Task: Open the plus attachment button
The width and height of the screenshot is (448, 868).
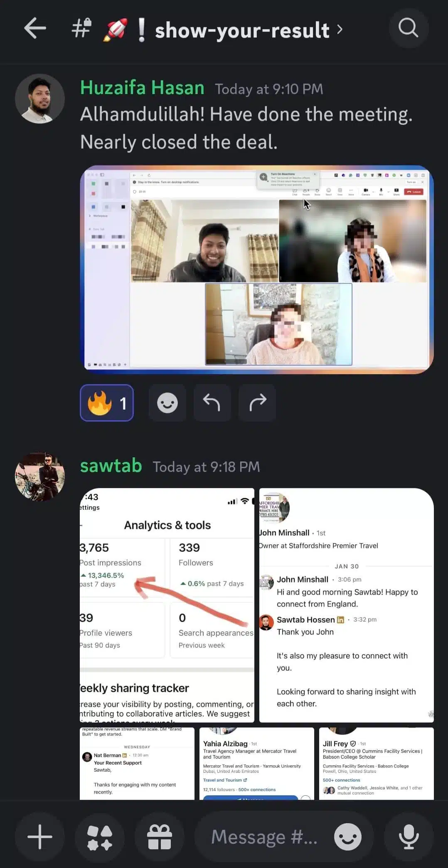Action: coord(40,836)
